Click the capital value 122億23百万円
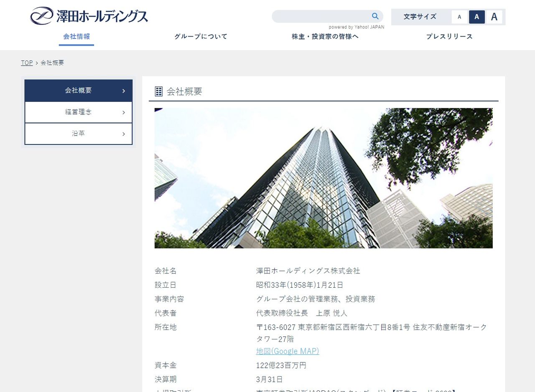Screen dimensions: 535x392 281,366
